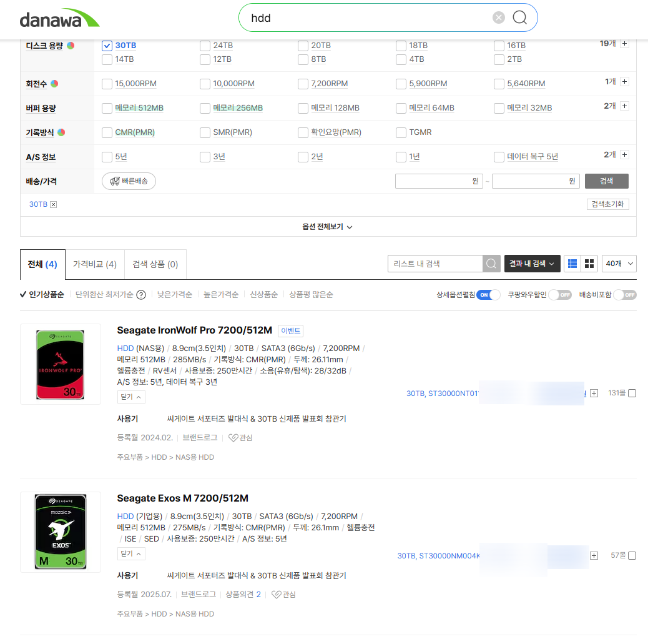
Task: Remove the 30TB filter tag
Action: click(53, 204)
